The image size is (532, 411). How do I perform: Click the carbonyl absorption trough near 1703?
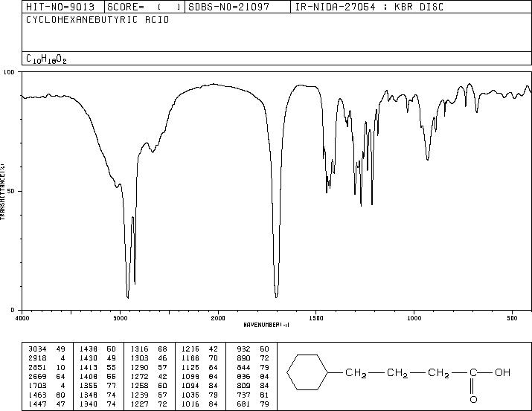[277, 296]
